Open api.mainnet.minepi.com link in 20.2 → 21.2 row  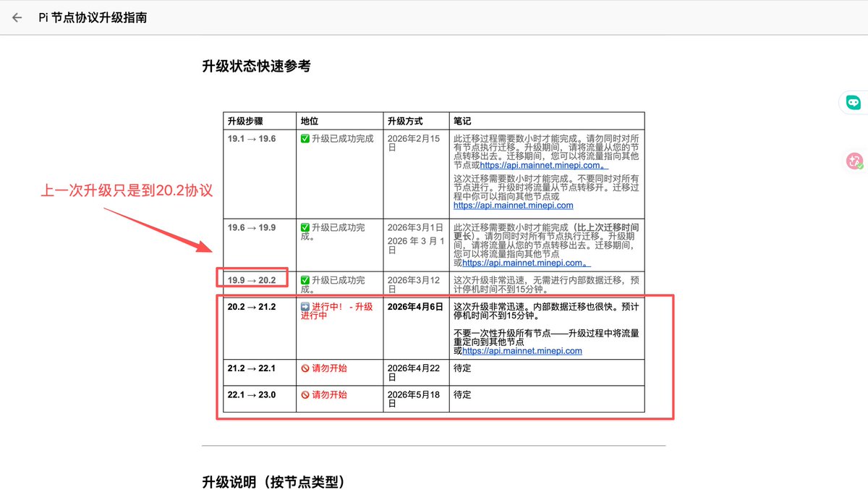click(x=522, y=351)
